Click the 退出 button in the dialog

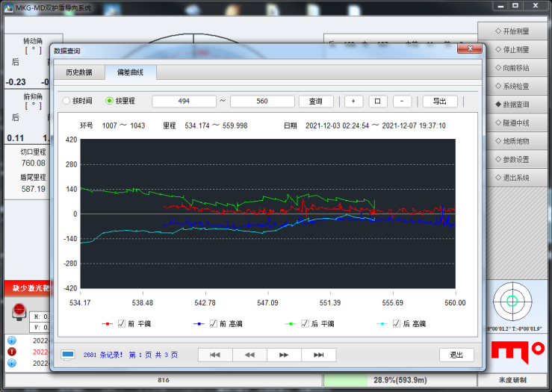click(456, 355)
